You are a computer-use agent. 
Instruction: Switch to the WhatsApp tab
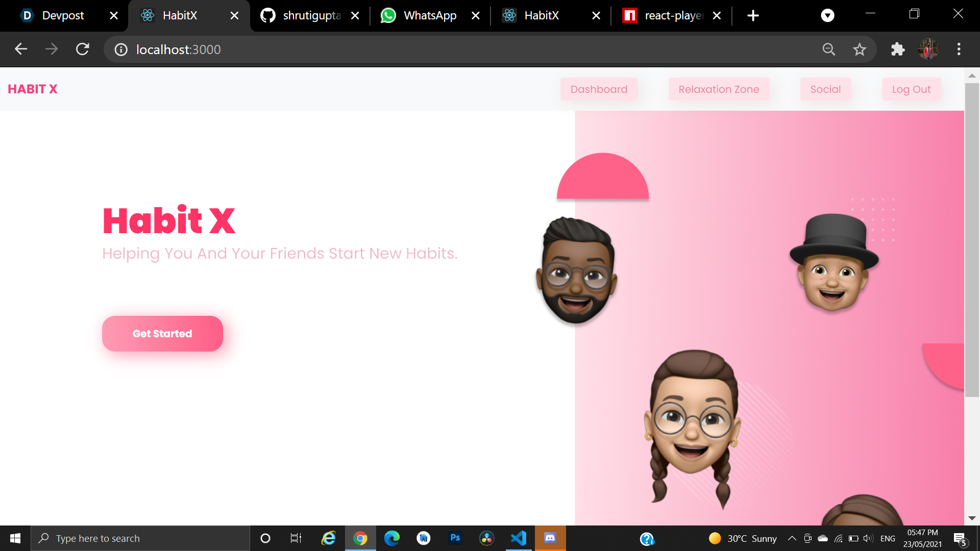[x=430, y=15]
